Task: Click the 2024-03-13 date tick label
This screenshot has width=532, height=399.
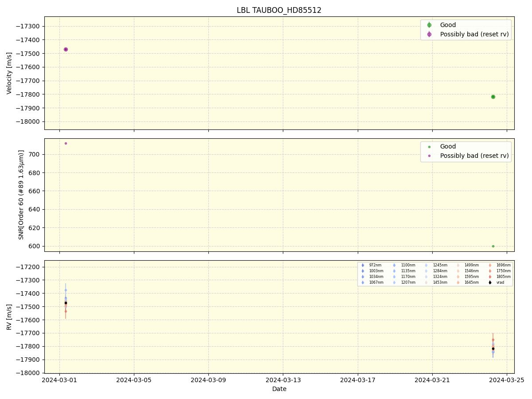Action: 283,379
